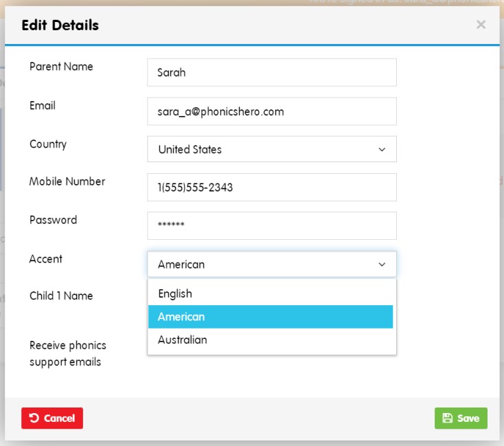Click the Country label
The image size is (504, 446).
click(x=48, y=144)
